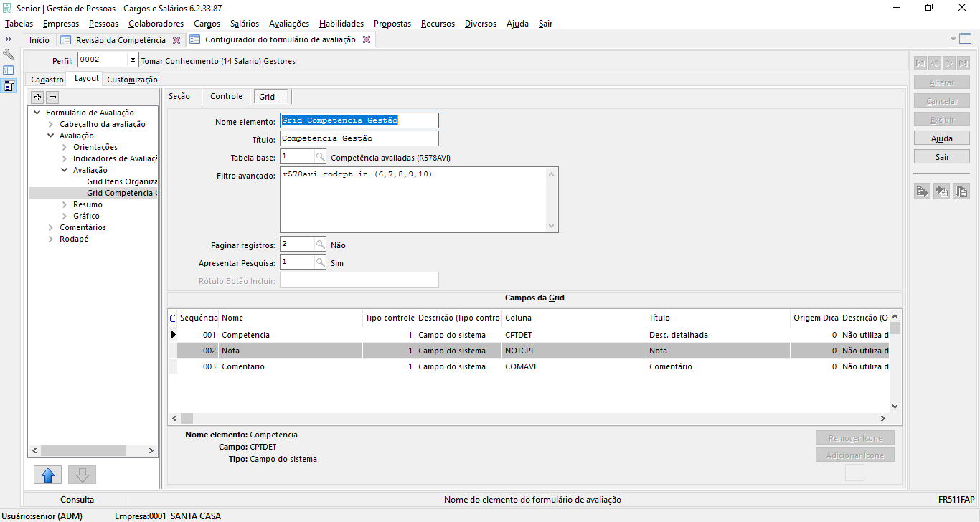The width and height of the screenshot is (980, 522).
Task: Click the wrench tool icon in left sidebar
Action: coord(9,54)
